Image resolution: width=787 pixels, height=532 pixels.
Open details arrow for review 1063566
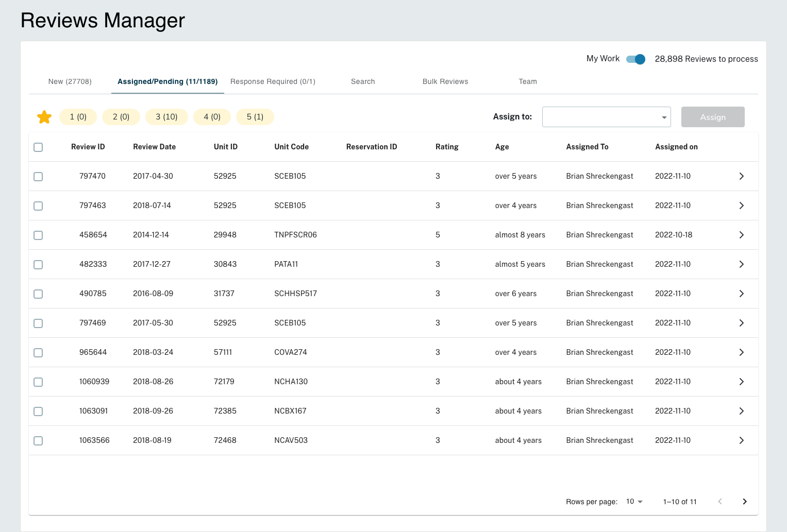(x=741, y=440)
